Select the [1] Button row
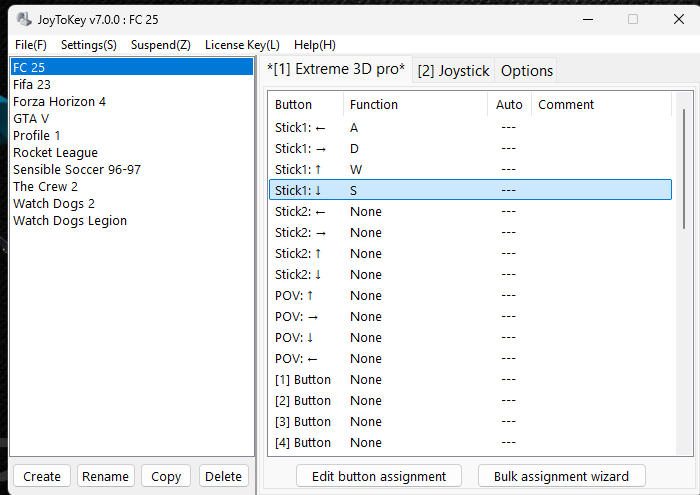Screen dimensions: 700x495 pos(471,379)
